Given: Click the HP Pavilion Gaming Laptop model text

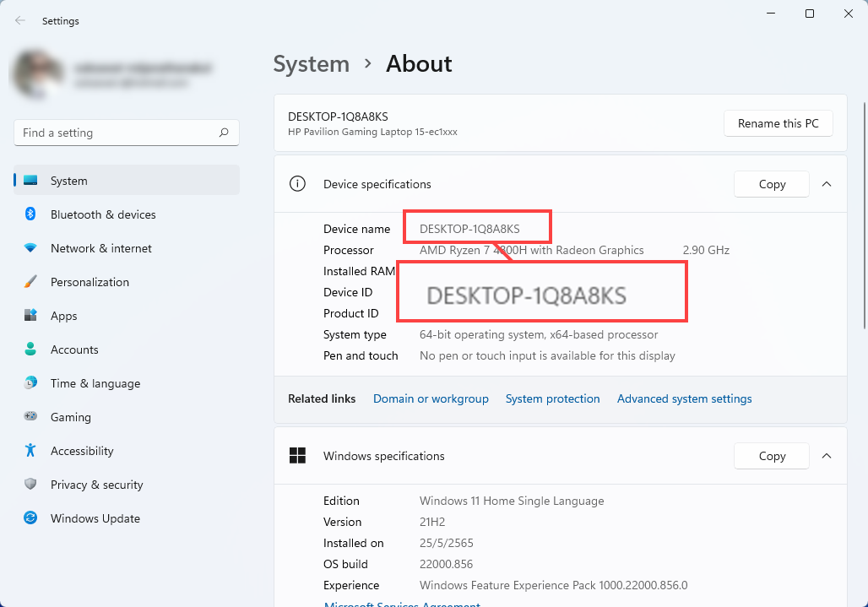Looking at the screenshot, I should (372, 132).
